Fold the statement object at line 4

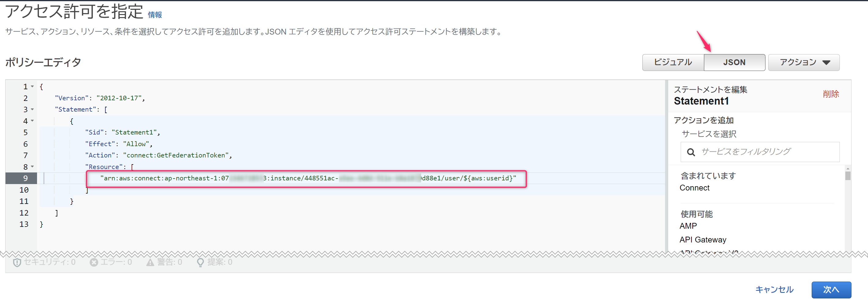32,121
